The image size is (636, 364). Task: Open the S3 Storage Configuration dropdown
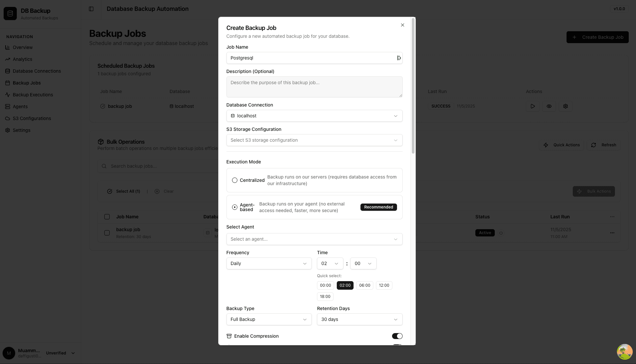tap(314, 140)
